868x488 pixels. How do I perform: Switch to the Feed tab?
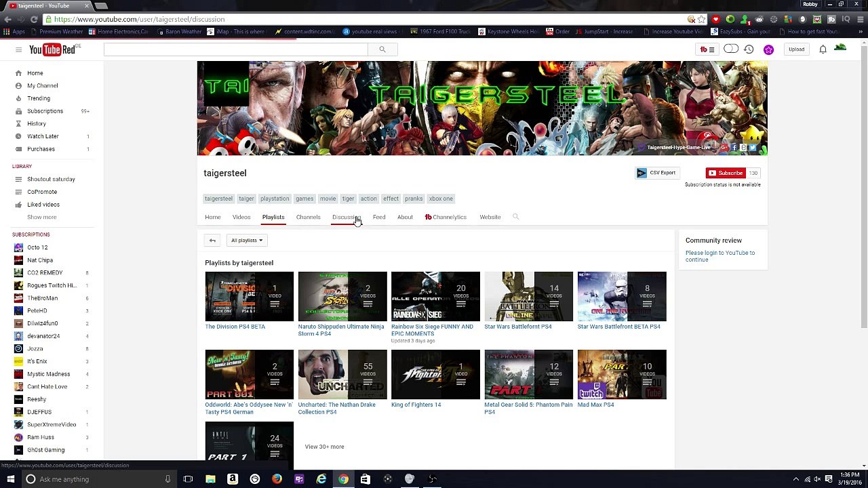coord(379,217)
